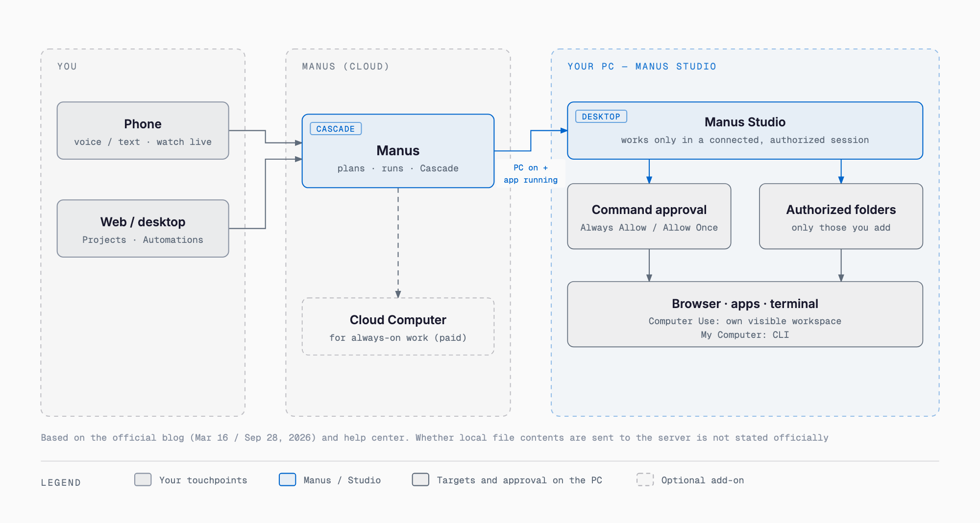
Task: Click 'Computer Use: own visible workspace' line
Action: pyautogui.click(x=745, y=321)
